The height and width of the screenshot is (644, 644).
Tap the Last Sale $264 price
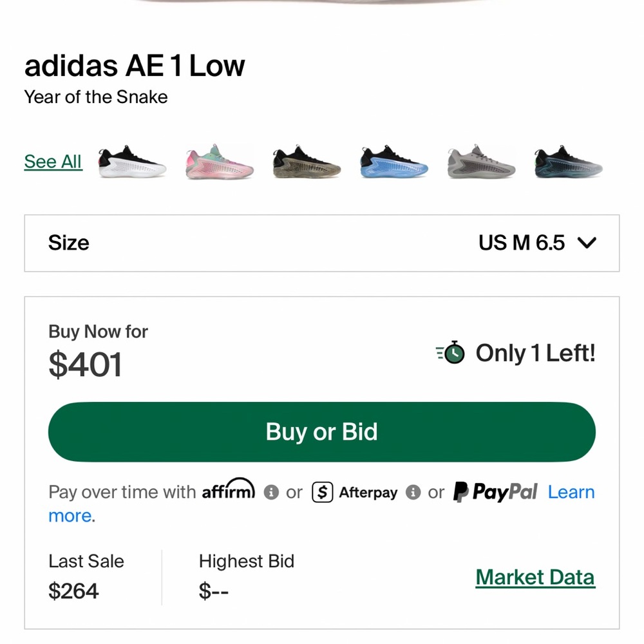click(74, 591)
